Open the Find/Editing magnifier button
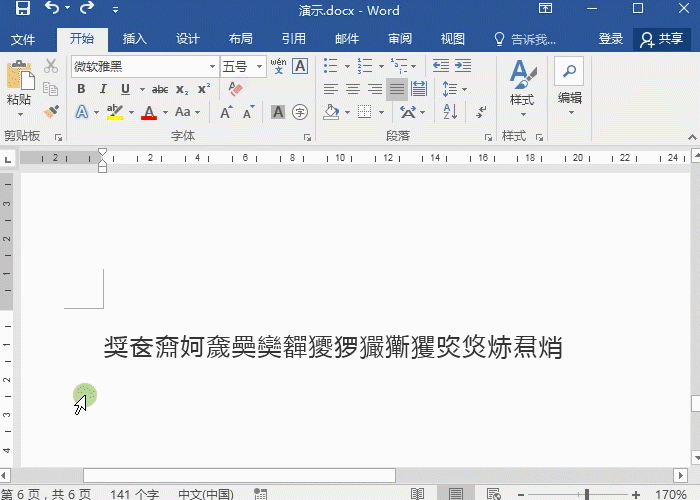This screenshot has width=700, height=500. (x=569, y=71)
